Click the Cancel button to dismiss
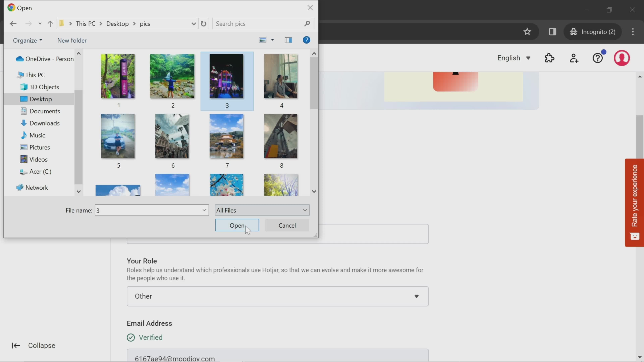This screenshot has height=362, width=644. coord(287,225)
